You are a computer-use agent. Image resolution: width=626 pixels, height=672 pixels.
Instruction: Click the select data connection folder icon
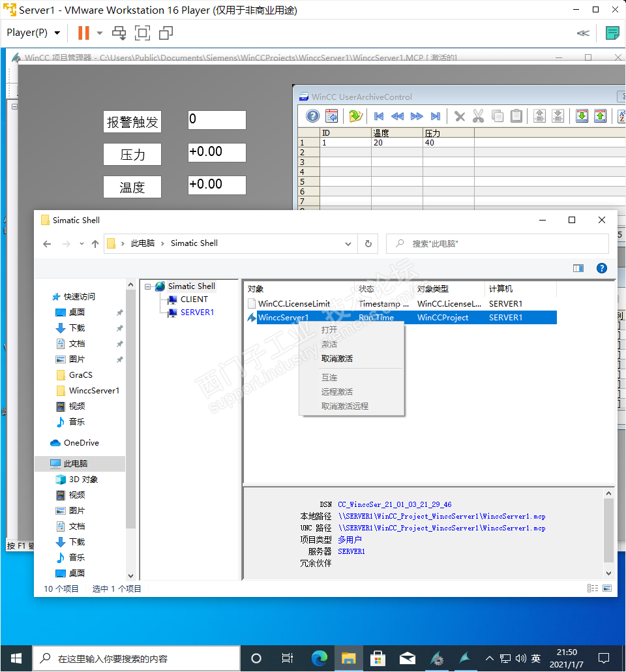click(x=355, y=115)
